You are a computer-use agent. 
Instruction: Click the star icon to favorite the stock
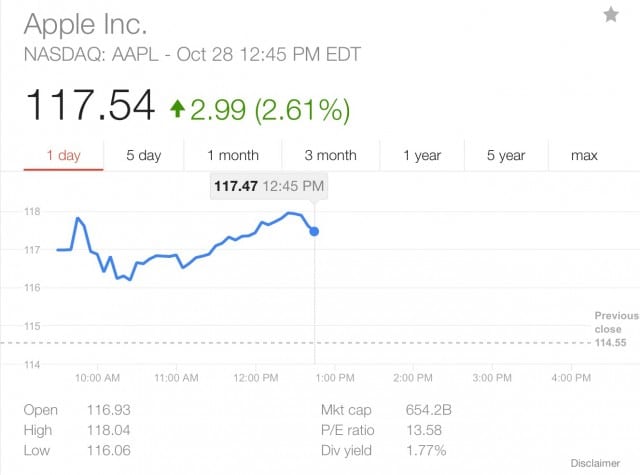point(611,14)
